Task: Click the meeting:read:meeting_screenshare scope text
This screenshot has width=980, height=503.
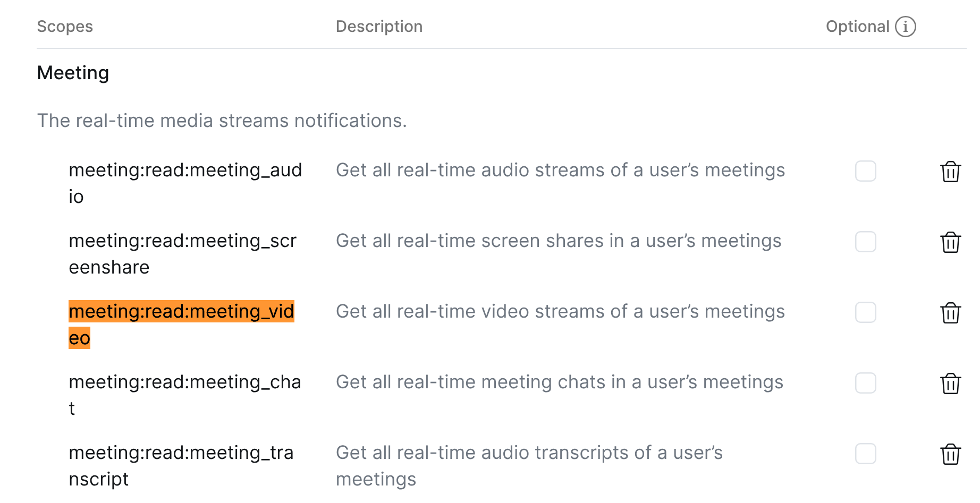Action: coord(182,241)
